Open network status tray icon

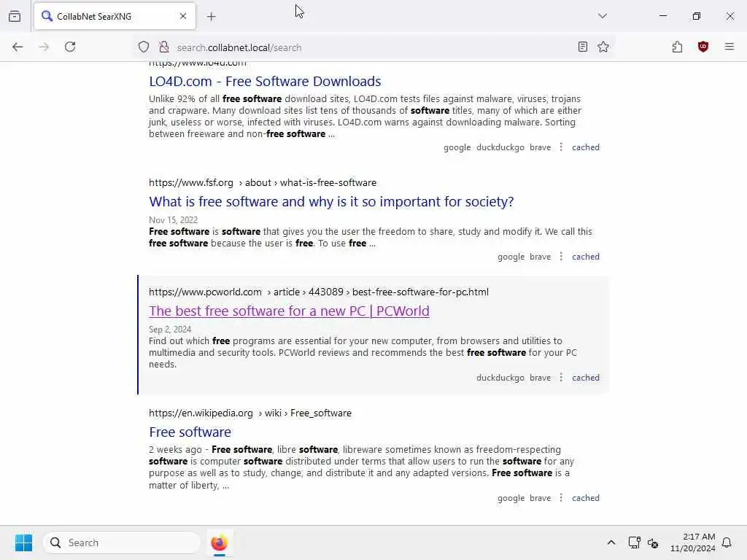(634, 542)
